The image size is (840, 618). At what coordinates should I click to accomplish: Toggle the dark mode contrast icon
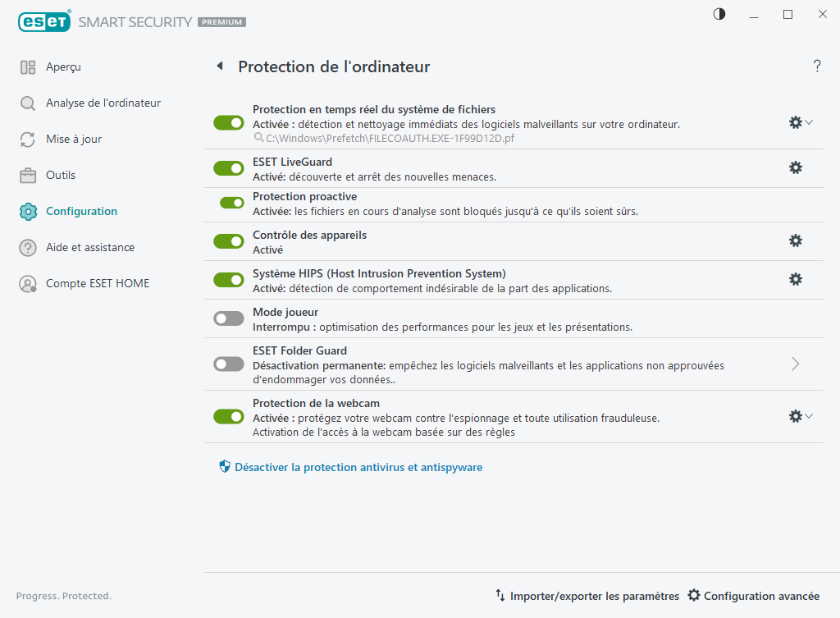(x=719, y=14)
